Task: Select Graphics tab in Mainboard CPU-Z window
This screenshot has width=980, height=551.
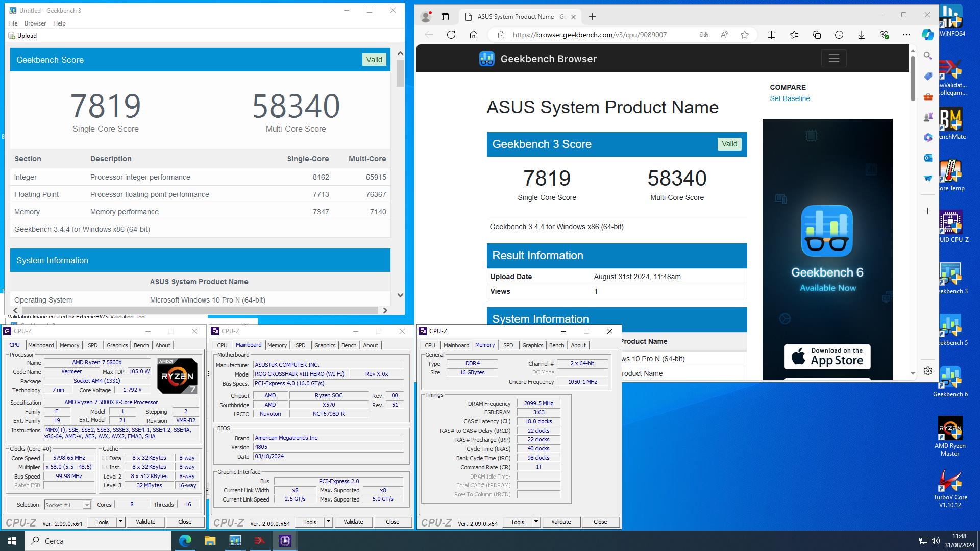Action: point(325,345)
